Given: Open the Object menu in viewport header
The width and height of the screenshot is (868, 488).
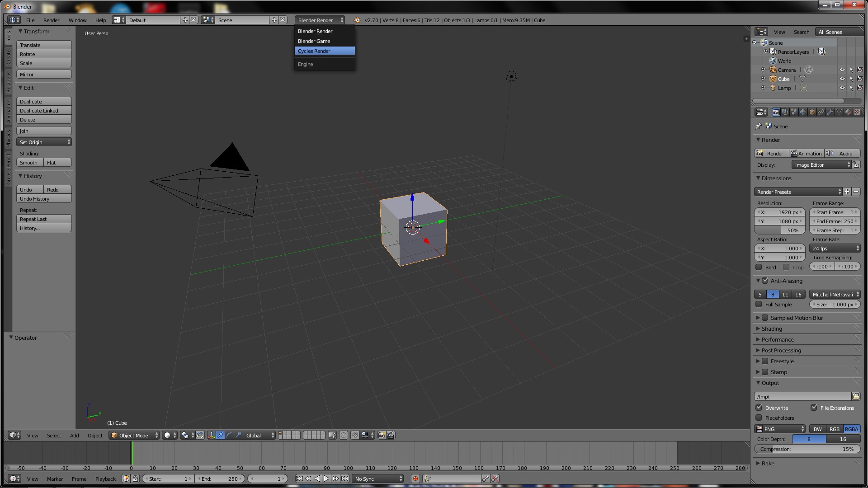Looking at the screenshot, I should (95, 435).
